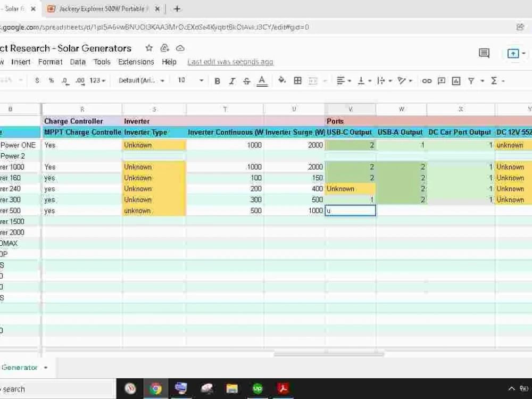Image resolution: width=532 pixels, height=399 pixels.
Task: Open the Tools menu
Action: 102,62
